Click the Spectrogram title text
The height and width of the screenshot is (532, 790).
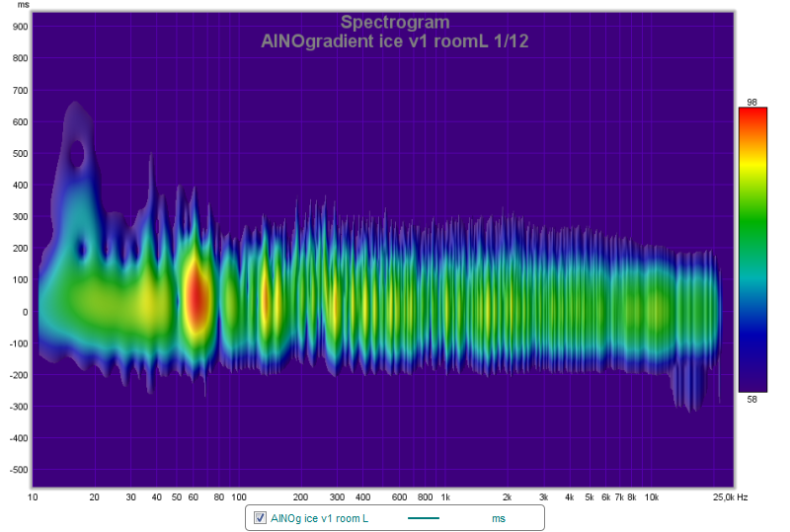coord(395,22)
